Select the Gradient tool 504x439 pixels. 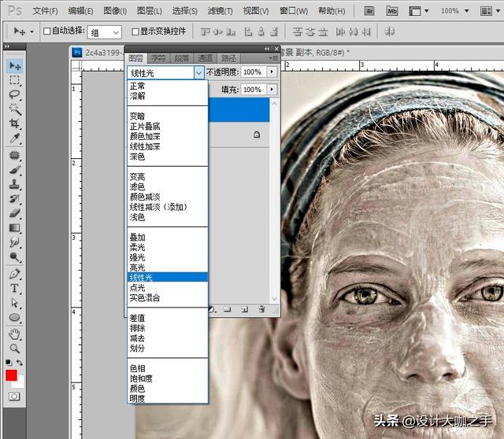[15, 228]
